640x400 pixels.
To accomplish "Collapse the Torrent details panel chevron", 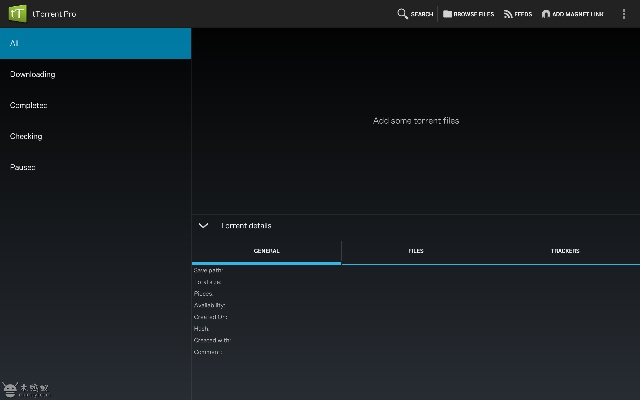I will coord(203,226).
